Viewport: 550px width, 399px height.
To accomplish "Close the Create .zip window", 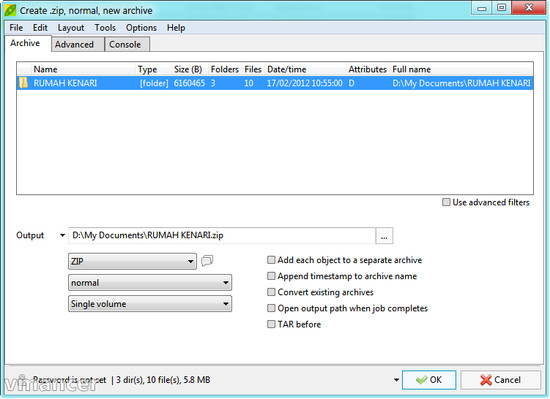I will point(529,8).
